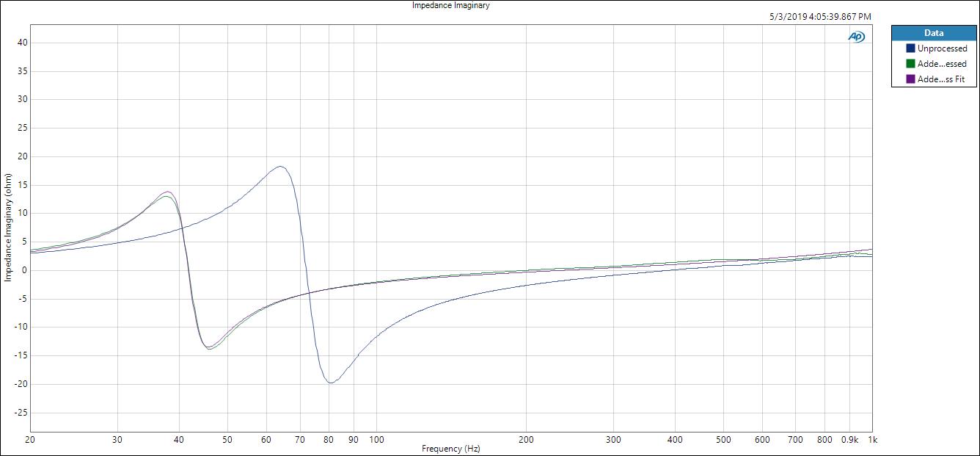Click the 300 tick on frequency axis
This screenshot has width=980, height=456.
613,440
